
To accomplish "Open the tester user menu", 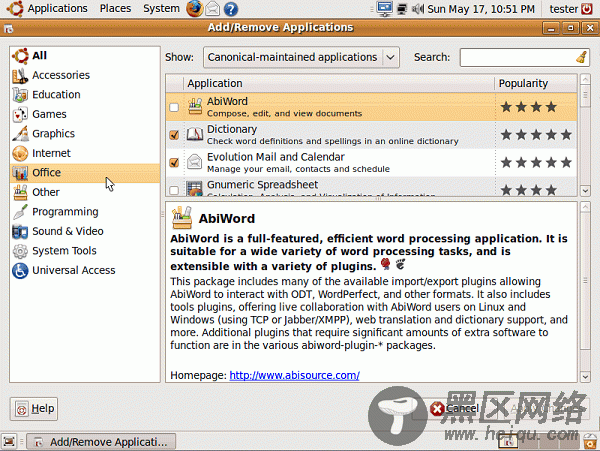I will [563, 8].
